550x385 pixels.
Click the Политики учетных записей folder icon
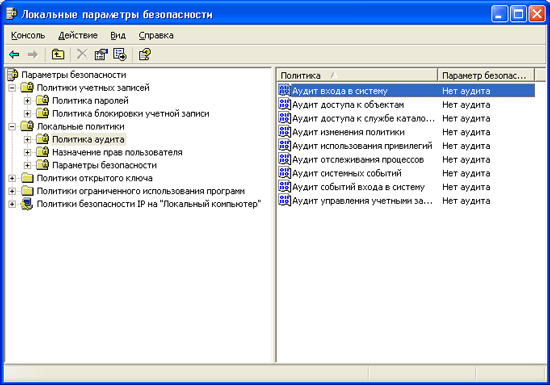click(x=27, y=87)
